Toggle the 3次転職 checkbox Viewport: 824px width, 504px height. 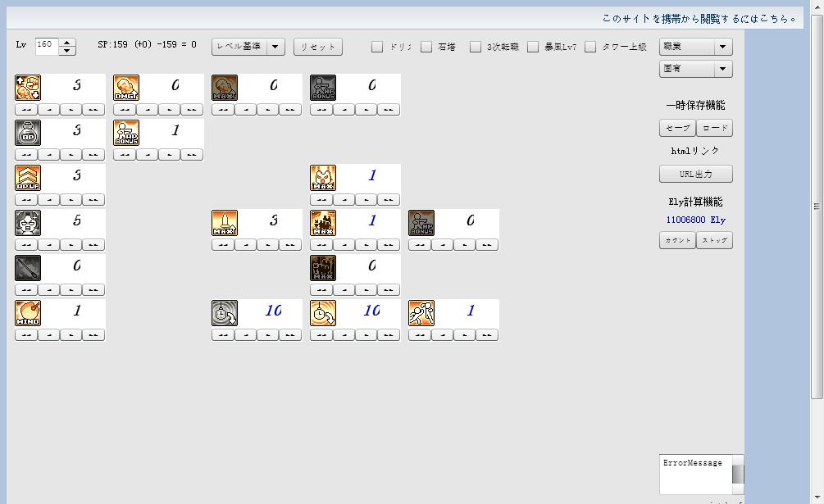476,47
